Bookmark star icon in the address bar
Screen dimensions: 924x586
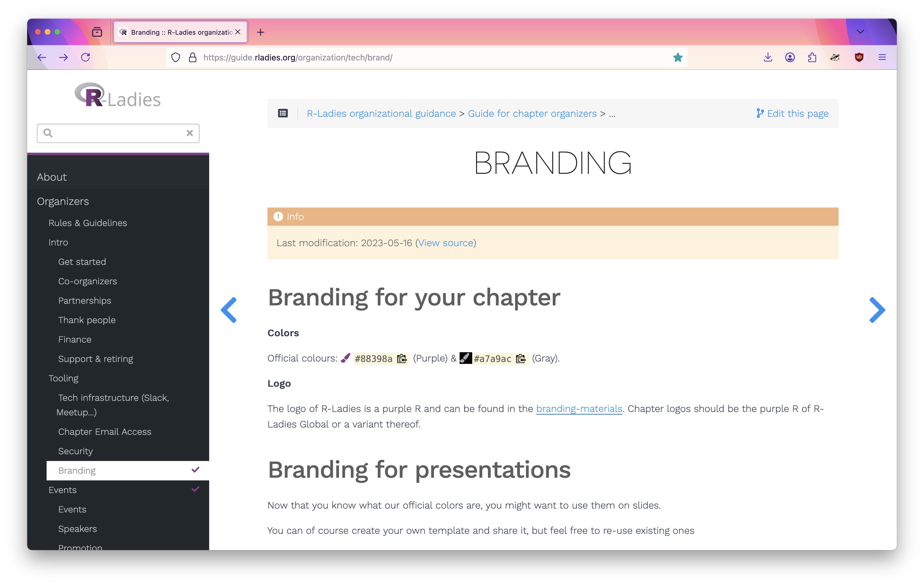(678, 58)
